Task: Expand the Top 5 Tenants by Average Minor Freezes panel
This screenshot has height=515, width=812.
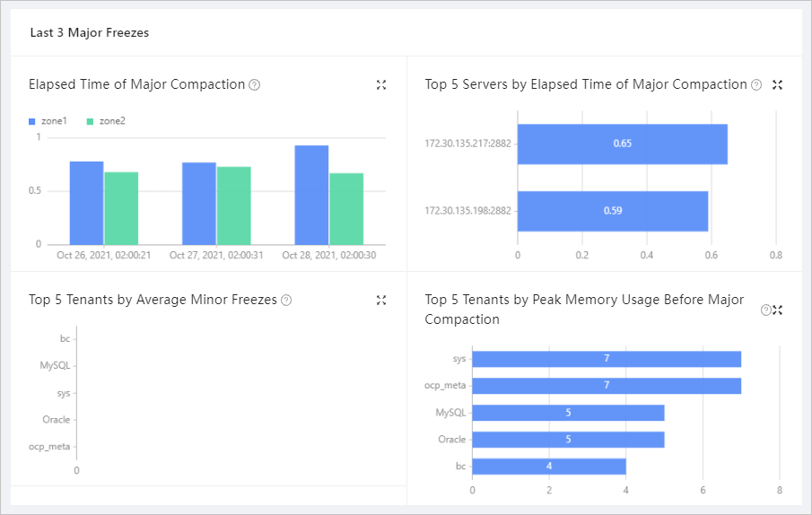Action: [381, 301]
